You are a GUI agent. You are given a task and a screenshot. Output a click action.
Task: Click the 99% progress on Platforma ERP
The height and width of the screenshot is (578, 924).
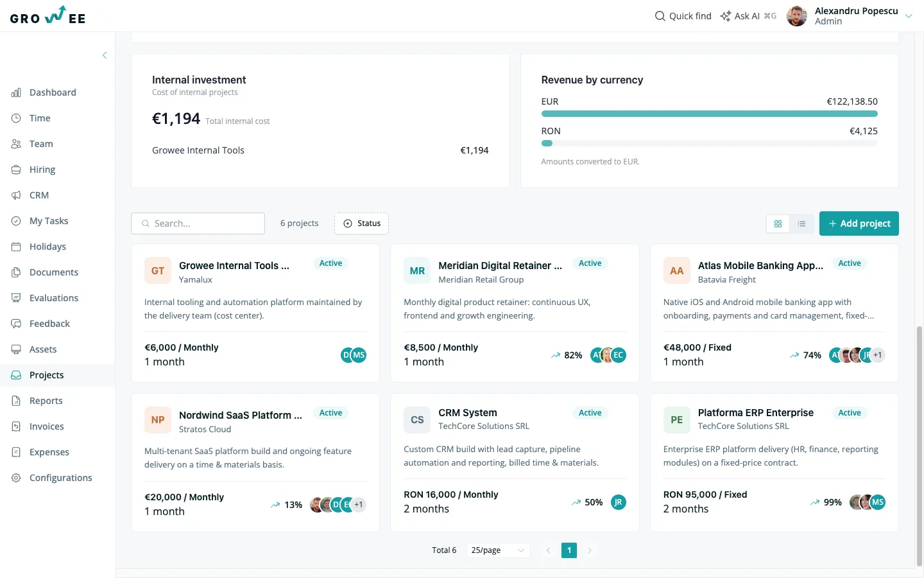click(826, 502)
